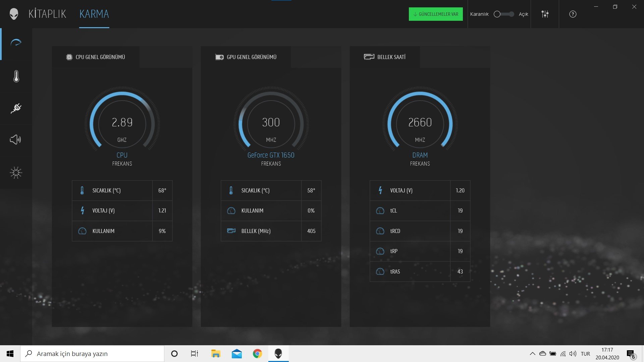Open Chrome from the taskbar
This screenshot has height=362, width=644.
pyautogui.click(x=257, y=354)
